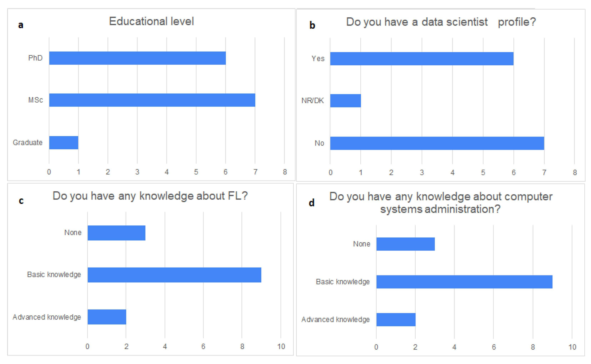This screenshot has height=364, width=591.
Task: Click the None bar in the FL knowledge chart
Action: pos(116,233)
